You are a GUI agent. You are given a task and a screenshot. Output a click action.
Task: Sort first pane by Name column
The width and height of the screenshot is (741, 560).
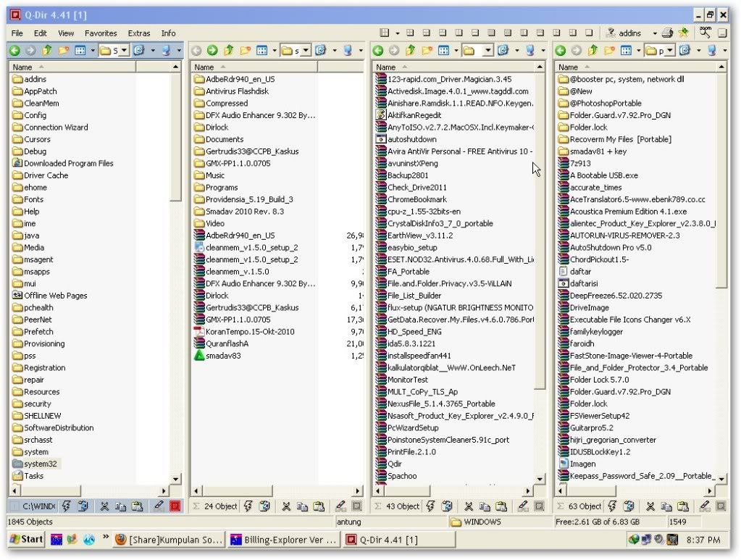(x=72, y=67)
